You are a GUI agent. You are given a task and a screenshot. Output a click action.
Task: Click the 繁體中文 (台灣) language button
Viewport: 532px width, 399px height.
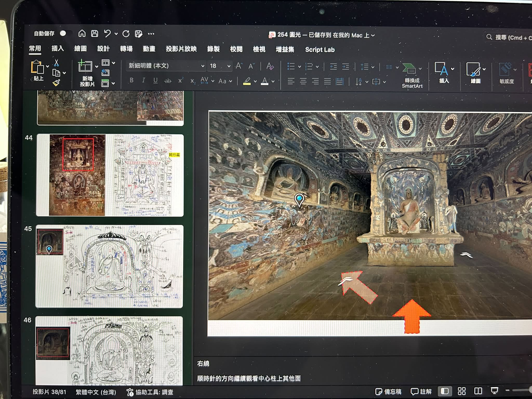[96, 392]
